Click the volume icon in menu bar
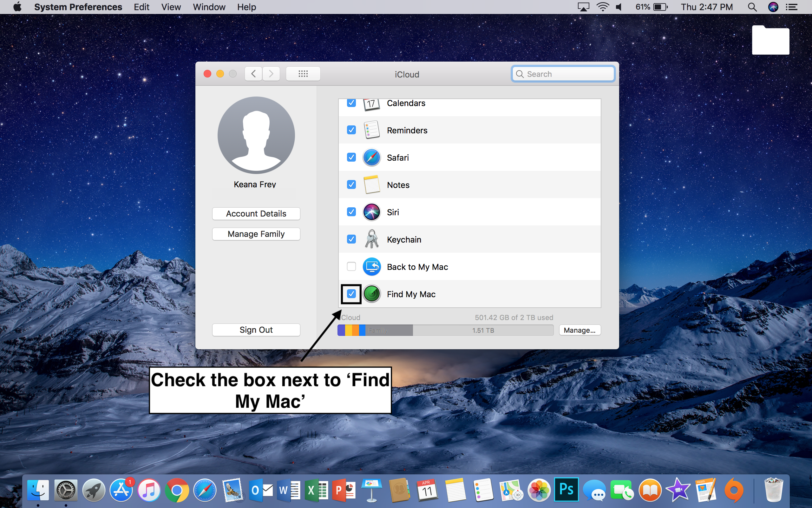Image resolution: width=812 pixels, height=508 pixels. coord(619,7)
